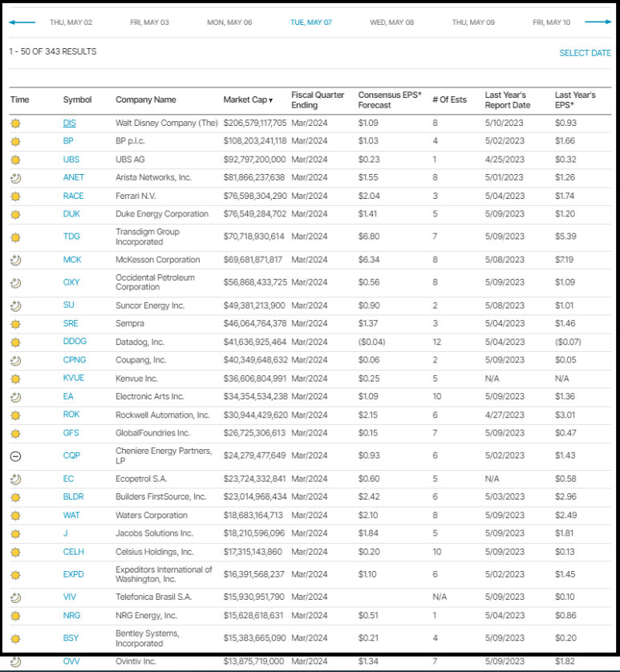This screenshot has height=672, width=620.
Task: Click the next week right arrow
Action: (598, 22)
